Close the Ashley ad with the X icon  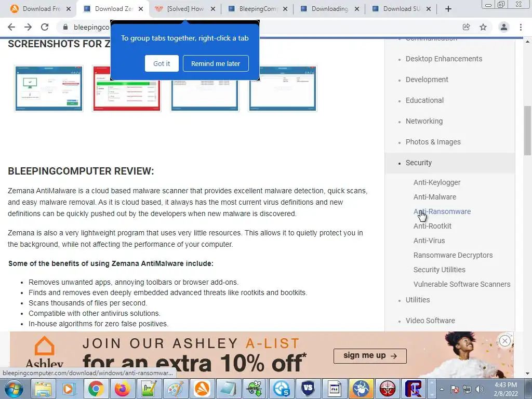pyautogui.click(x=505, y=341)
